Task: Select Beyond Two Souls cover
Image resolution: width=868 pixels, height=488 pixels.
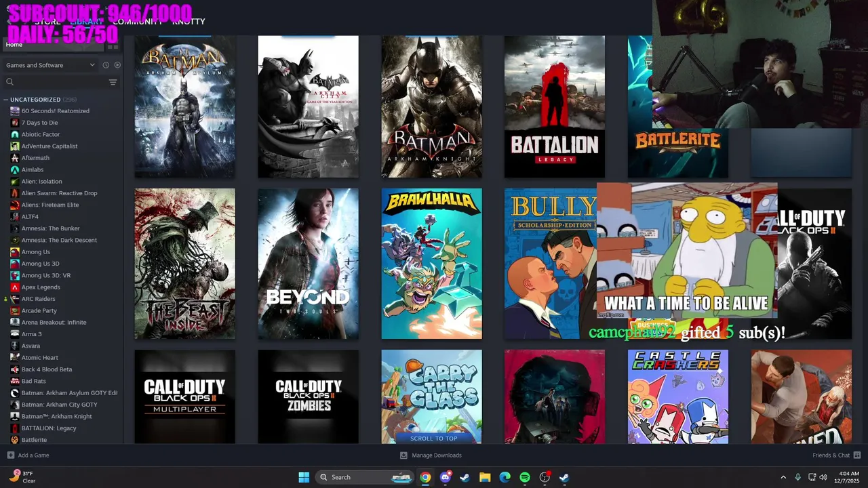Action: [308, 264]
